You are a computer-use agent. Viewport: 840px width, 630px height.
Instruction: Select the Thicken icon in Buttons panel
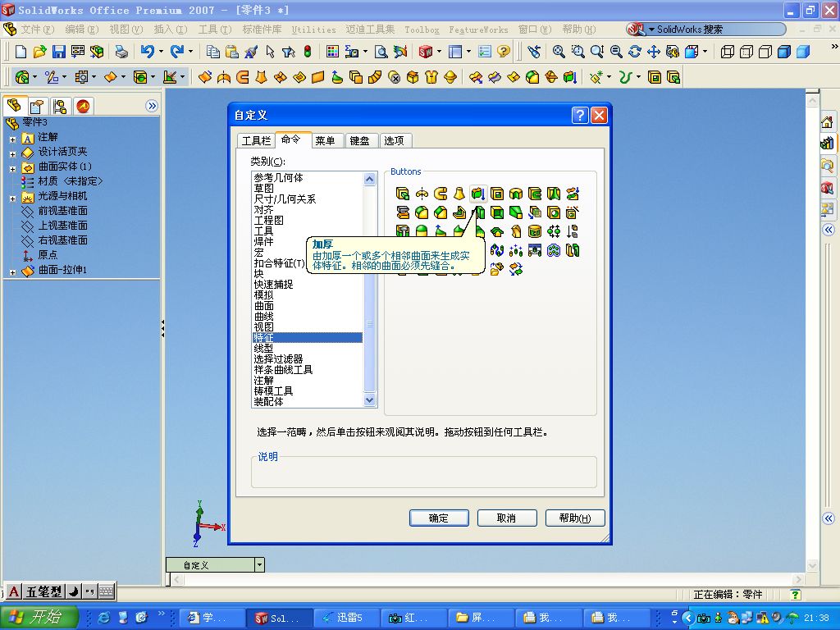coord(478,194)
